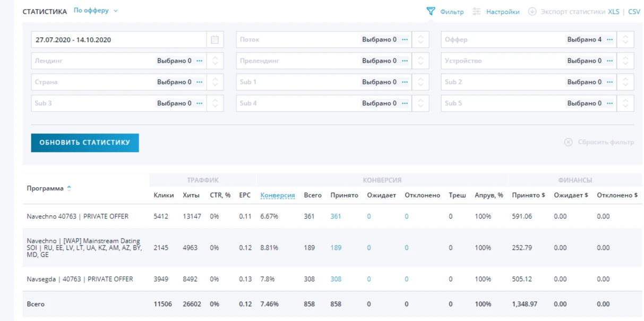Open accepted count 189 for Navechno WAP
Viewport: 644px width, 321px height.
[336, 248]
